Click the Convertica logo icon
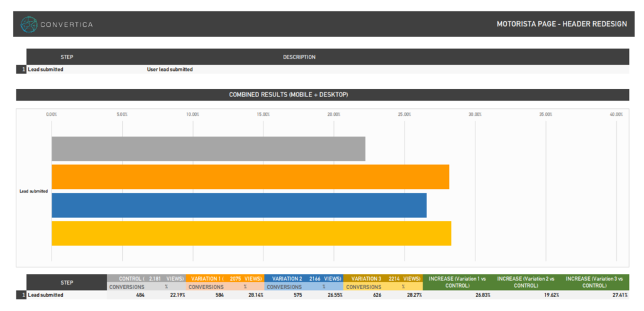The image size is (644, 311). point(29,25)
